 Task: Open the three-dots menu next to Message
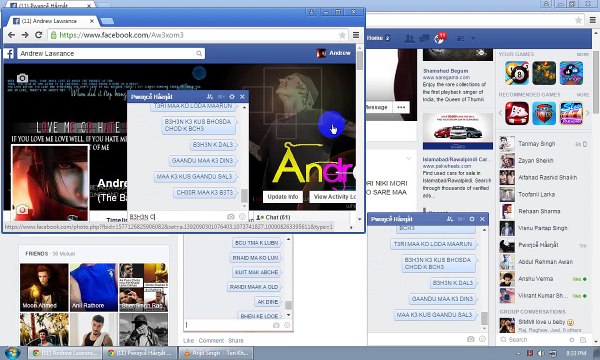[401, 107]
